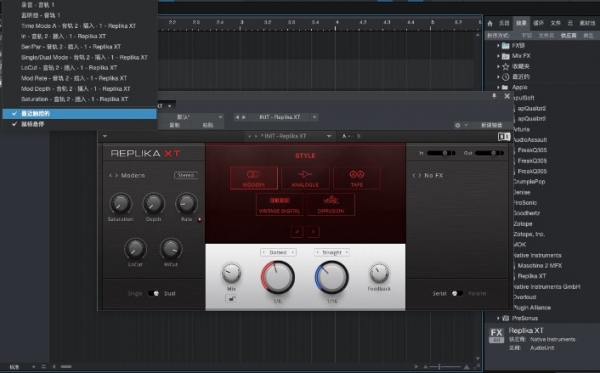600x373 pixels.
Task: Toggle the highlighted checked menu option
Action: coord(80,114)
